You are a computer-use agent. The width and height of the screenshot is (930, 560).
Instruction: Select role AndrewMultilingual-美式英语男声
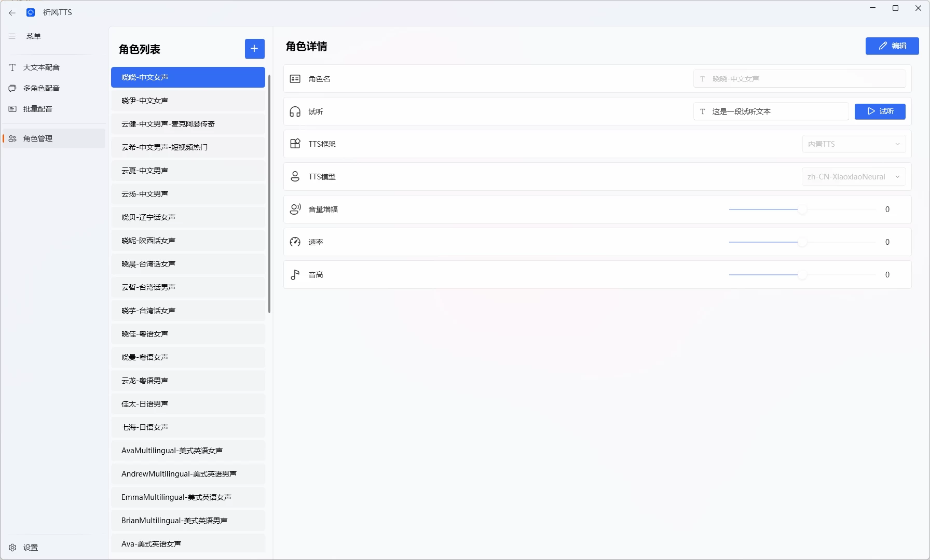[x=188, y=474]
